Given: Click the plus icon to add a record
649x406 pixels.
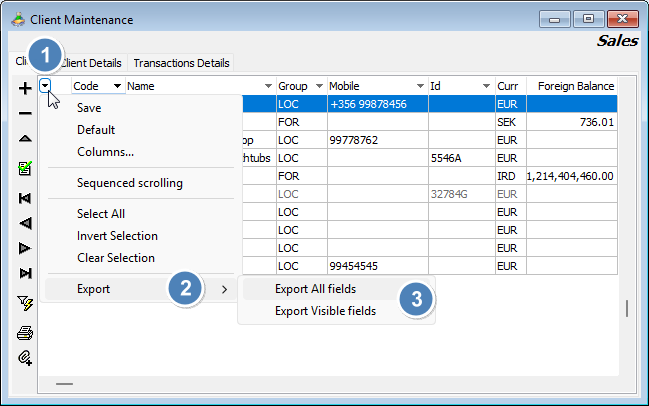Looking at the screenshot, I should 25,88.
